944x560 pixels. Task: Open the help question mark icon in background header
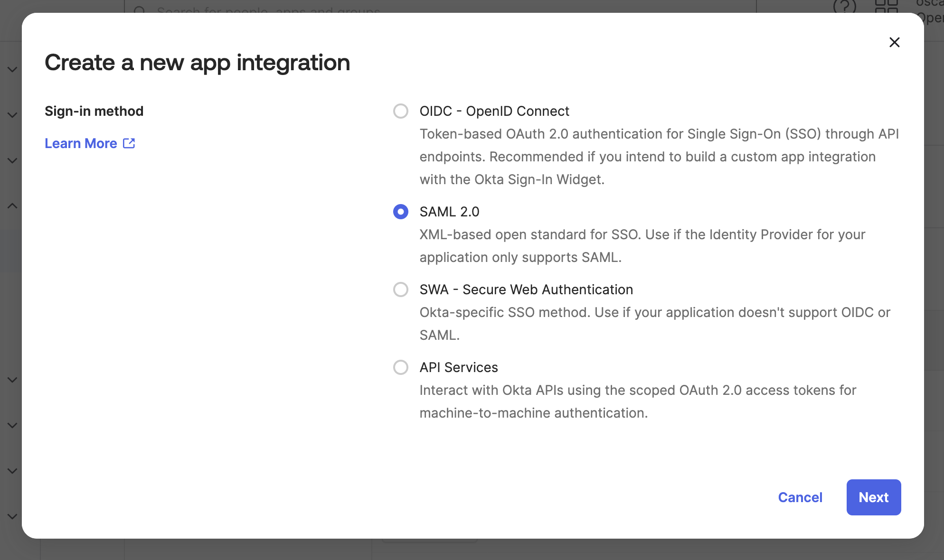coord(844,6)
